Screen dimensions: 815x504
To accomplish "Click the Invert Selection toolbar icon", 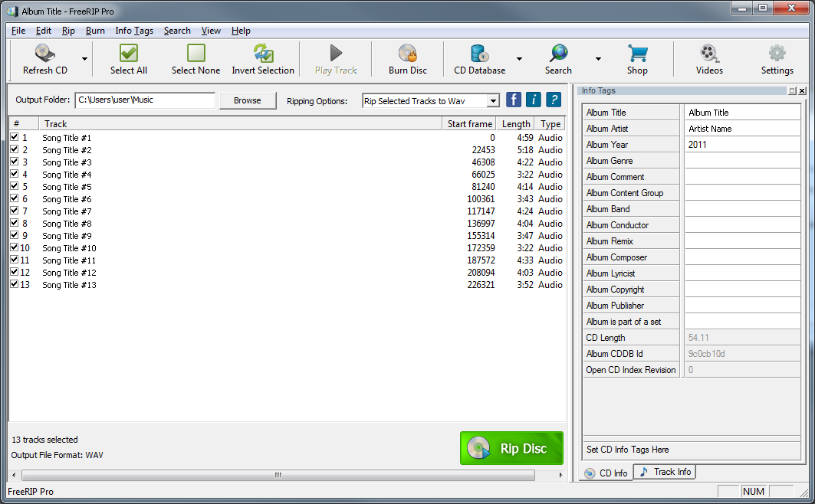I will coord(263,54).
